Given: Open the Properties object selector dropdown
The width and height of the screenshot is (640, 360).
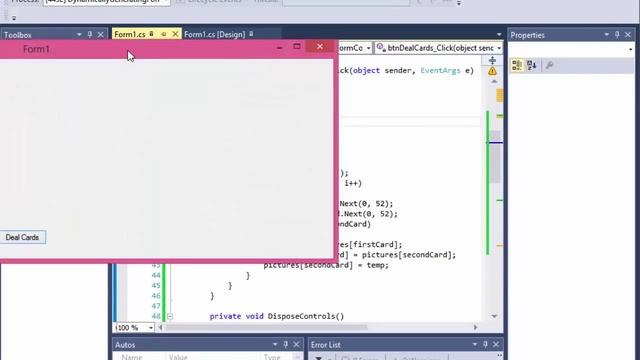Looking at the screenshot, I should (631, 49).
